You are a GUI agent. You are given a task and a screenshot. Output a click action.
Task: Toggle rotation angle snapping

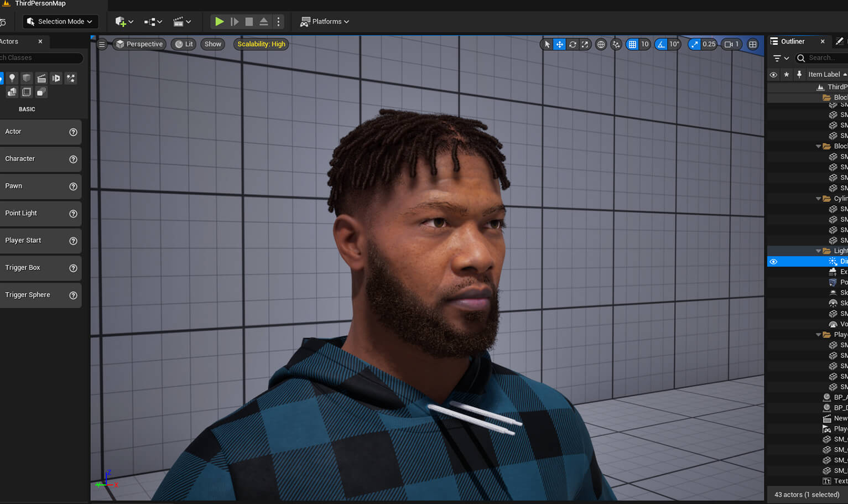[661, 44]
